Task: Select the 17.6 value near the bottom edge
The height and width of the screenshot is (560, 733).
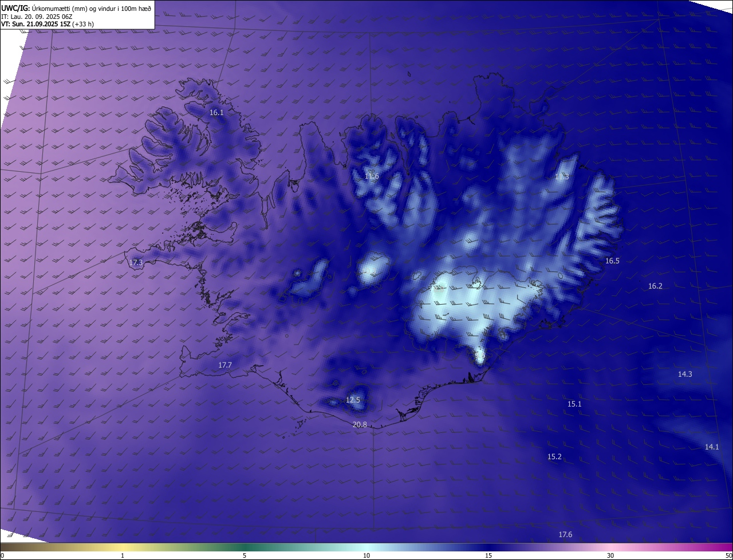Action: point(565,534)
